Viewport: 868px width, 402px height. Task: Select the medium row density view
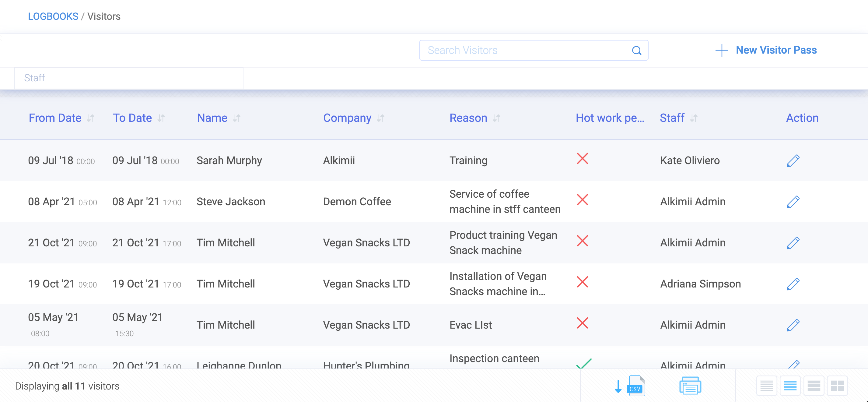[790, 386]
